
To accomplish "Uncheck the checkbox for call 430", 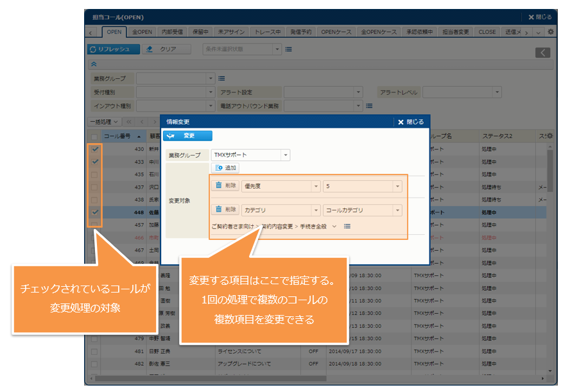I will pos(95,149).
